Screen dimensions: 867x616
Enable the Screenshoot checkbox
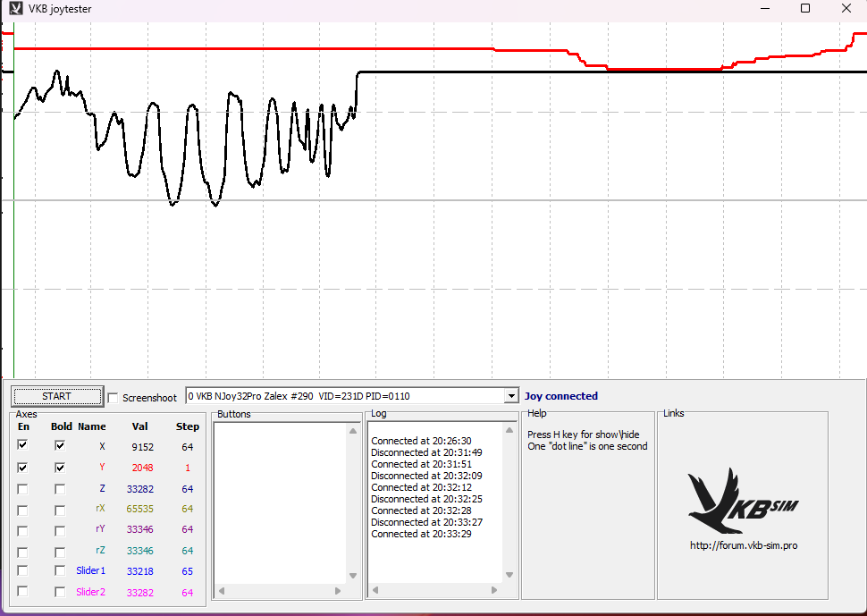(x=114, y=398)
